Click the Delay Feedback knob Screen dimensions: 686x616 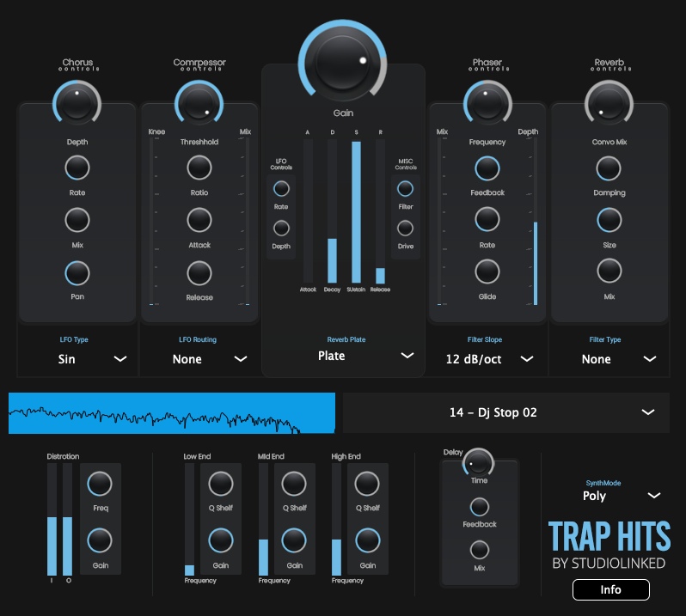pos(479,506)
